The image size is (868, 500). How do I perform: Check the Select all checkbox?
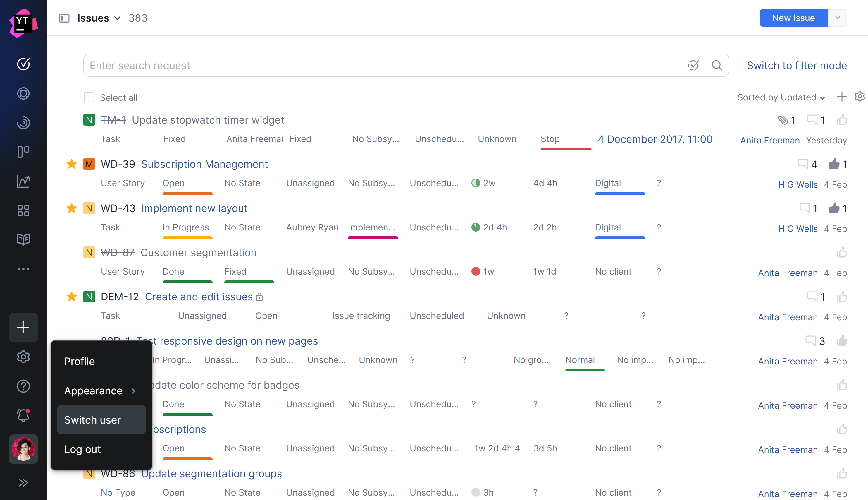[89, 97]
